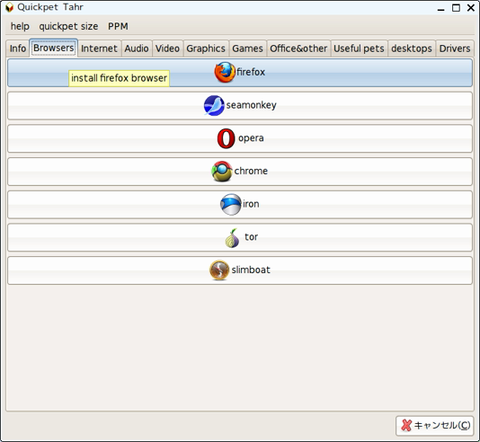The height and width of the screenshot is (442, 480).
Task: Click the iron label text
Action: point(251,204)
